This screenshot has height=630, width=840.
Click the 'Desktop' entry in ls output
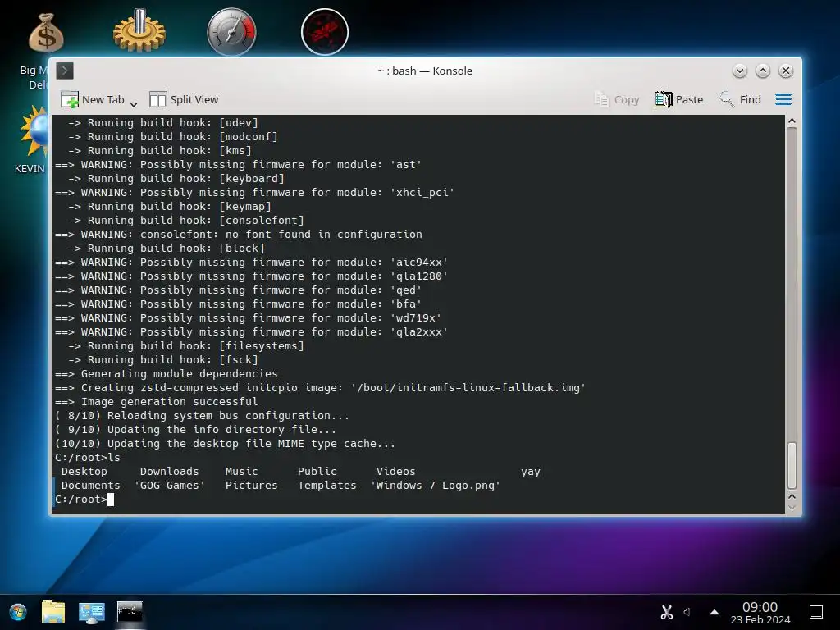click(84, 472)
